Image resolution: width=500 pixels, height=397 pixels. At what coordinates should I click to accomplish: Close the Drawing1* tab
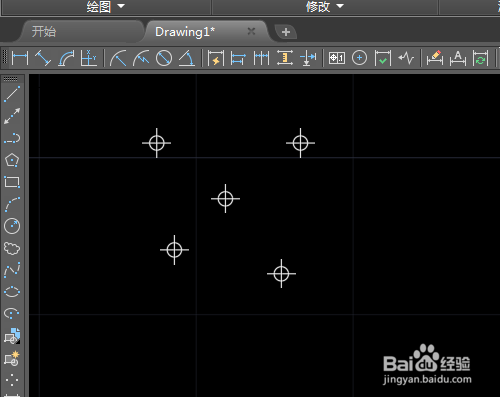[x=251, y=31]
